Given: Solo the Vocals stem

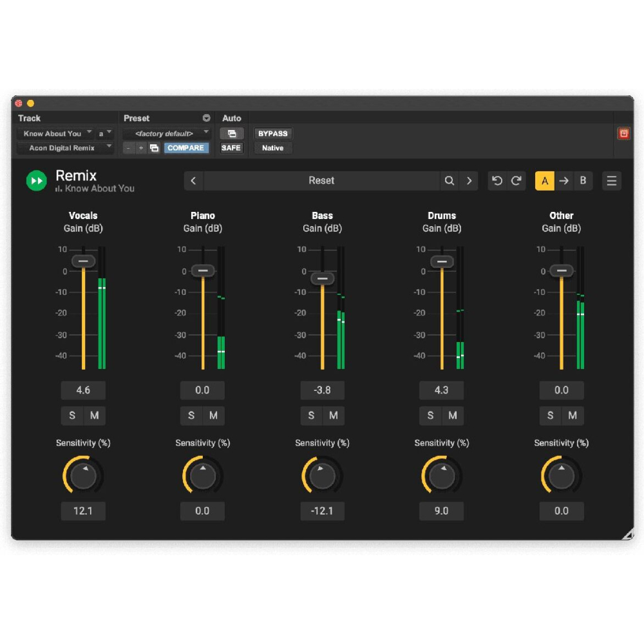Looking at the screenshot, I should [x=72, y=415].
